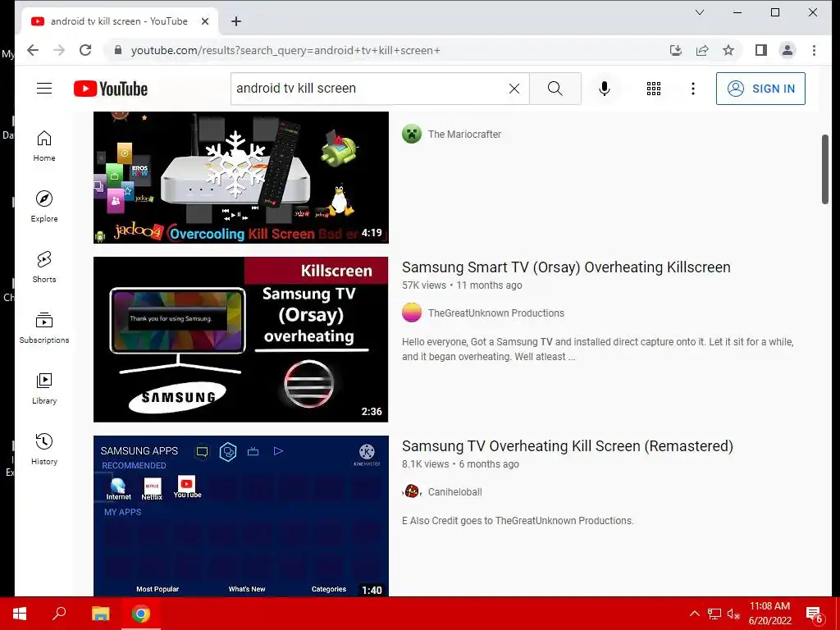This screenshot has width=840, height=630.
Task: Go back in Chrome
Action: pos(33,50)
